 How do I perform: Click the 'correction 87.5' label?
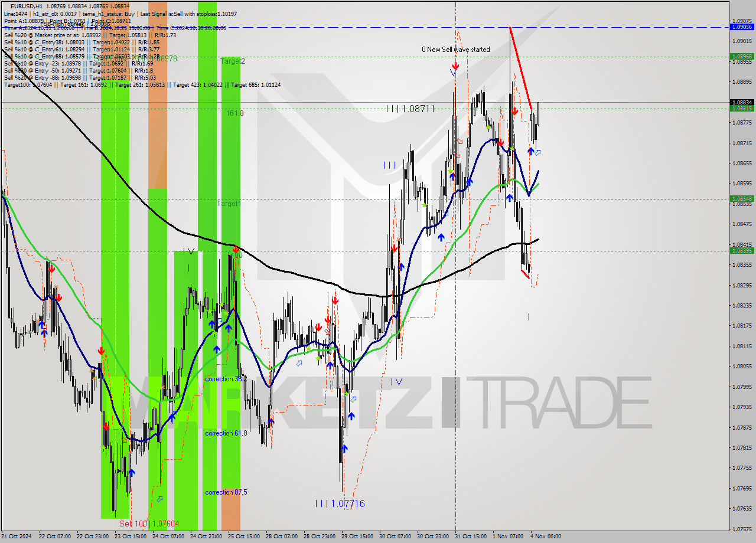coord(226,492)
